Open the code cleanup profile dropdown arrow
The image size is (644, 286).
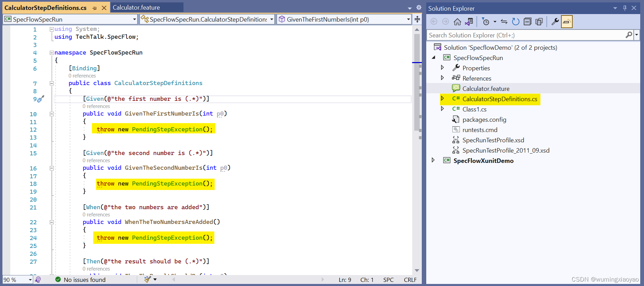pos(155,280)
